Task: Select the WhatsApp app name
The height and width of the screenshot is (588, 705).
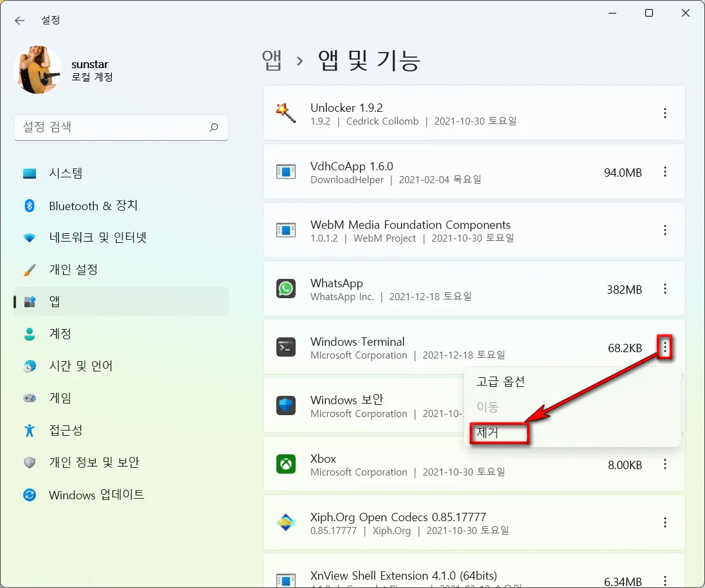Action: point(336,283)
